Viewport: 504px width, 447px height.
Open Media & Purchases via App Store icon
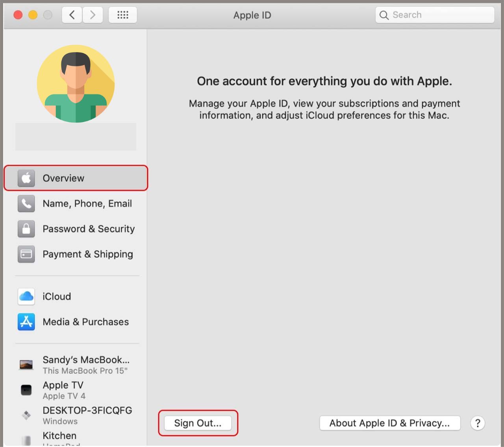26,322
